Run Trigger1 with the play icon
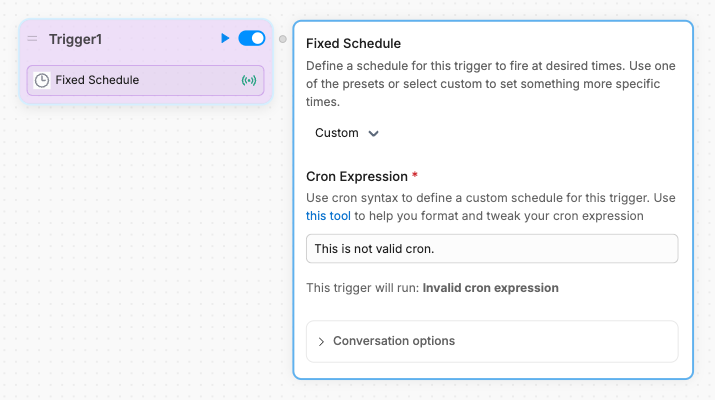 225,38
